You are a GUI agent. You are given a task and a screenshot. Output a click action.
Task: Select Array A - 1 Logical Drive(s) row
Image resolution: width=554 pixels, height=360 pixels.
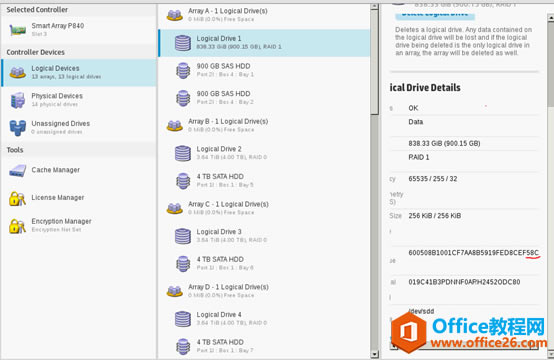264,15
